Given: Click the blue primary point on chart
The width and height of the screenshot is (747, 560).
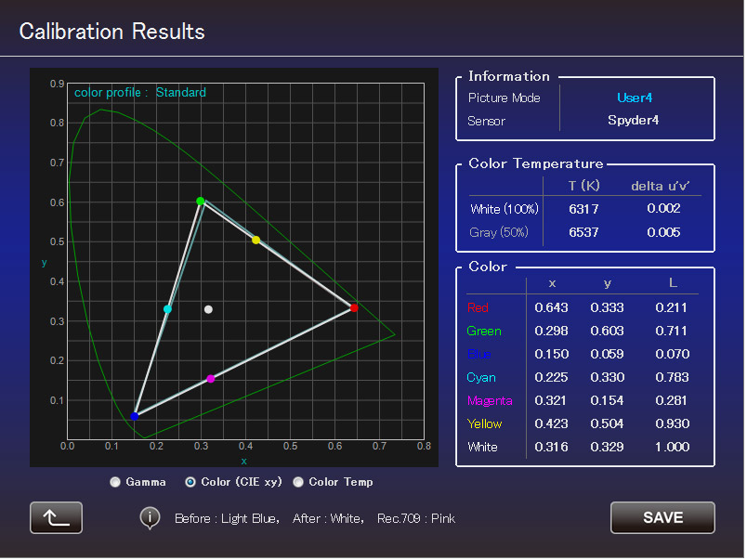Looking at the screenshot, I should coord(135,416).
